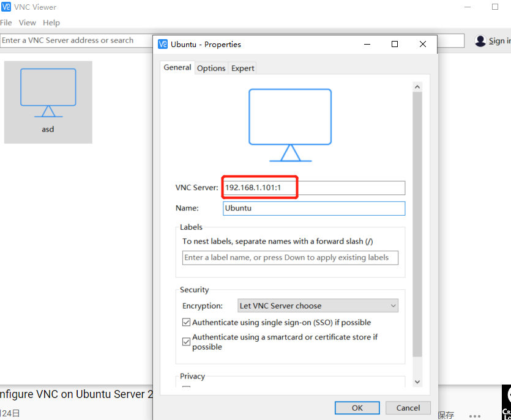The width and height of the screenshot is (511, 420).
Task: Click the Ubuntu Properties dialog app icon
Action: pyautogui.click(x=163, y=44)
